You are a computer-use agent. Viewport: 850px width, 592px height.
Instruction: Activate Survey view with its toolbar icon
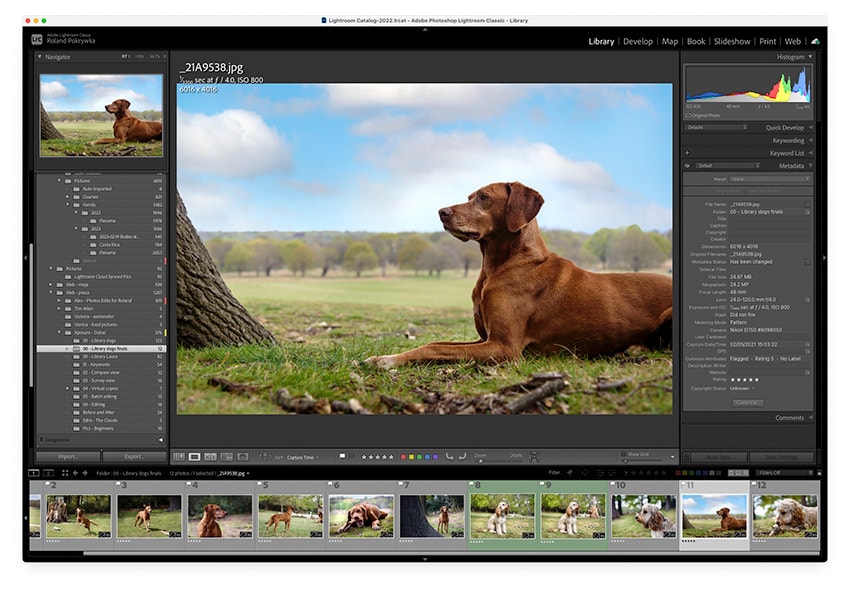click(x=227, y=455)
